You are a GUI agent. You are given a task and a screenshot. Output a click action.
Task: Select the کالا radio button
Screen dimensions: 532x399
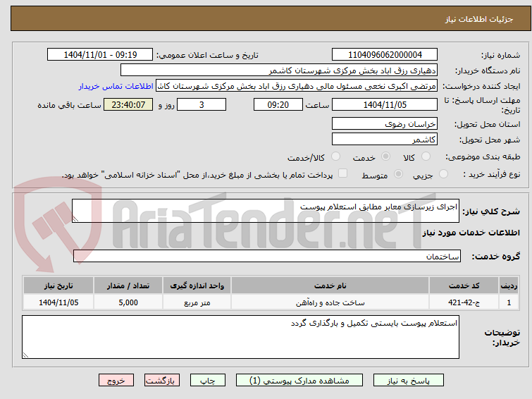click(426, 156)
